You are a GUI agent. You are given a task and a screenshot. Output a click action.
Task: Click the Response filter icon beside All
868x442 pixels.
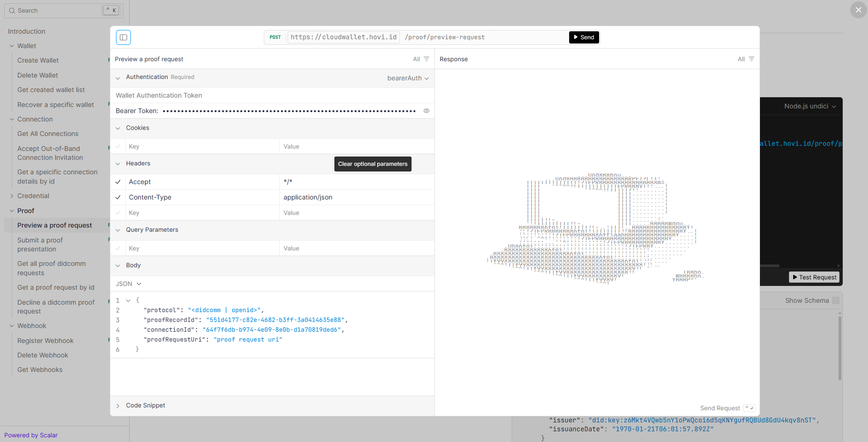point(751,59)
